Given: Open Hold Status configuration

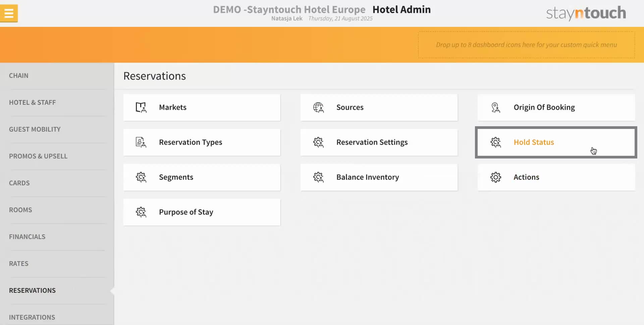Looking at the screenshot, I should [556, 142].
